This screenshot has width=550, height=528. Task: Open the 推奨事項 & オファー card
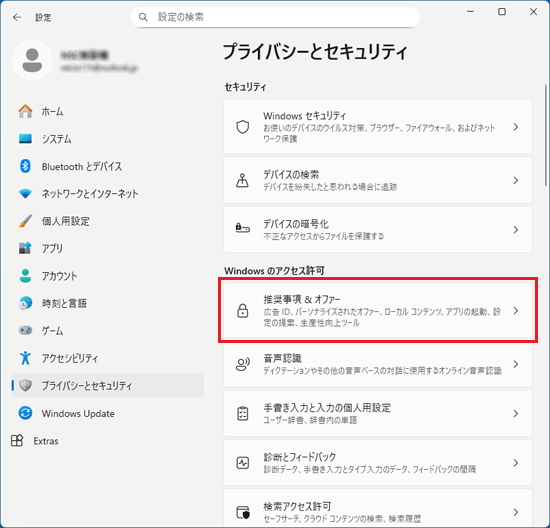point(378,311)
